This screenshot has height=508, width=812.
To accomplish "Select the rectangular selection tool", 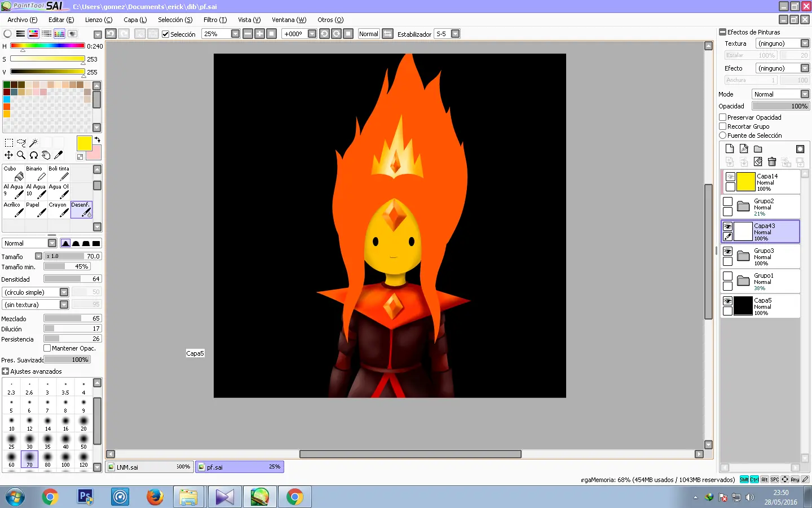I will pos(9,143).
